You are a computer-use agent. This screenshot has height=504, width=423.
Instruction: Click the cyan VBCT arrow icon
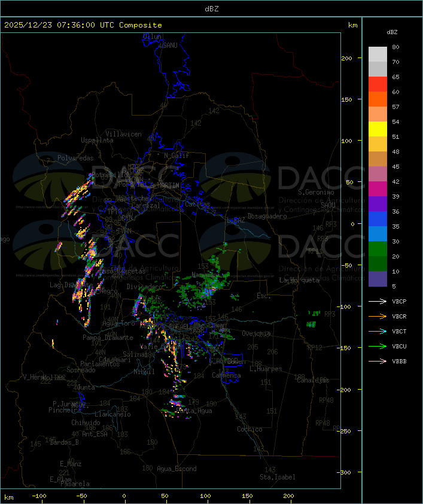(378, 331)
